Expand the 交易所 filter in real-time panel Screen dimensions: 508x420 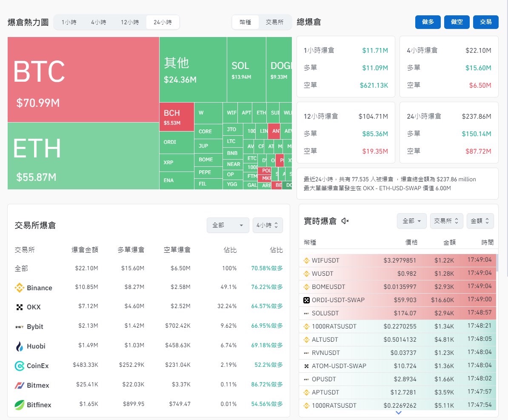point(446,220)
